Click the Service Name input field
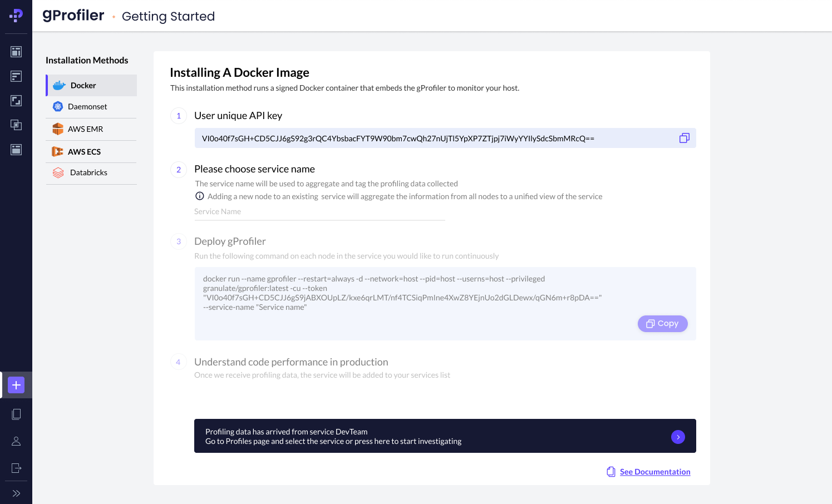Viewport: 832px width, 504px height. [319, 212]
